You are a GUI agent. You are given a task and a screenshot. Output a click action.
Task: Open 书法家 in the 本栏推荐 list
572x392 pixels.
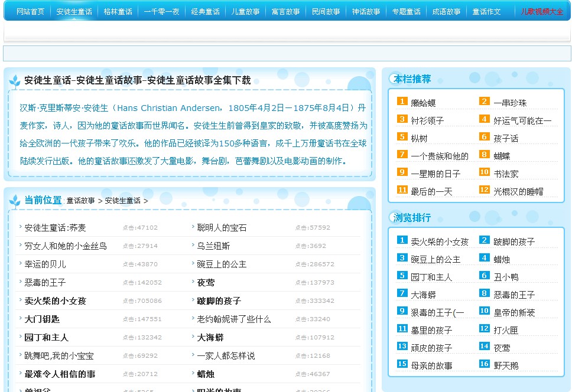tap(506, 174)
